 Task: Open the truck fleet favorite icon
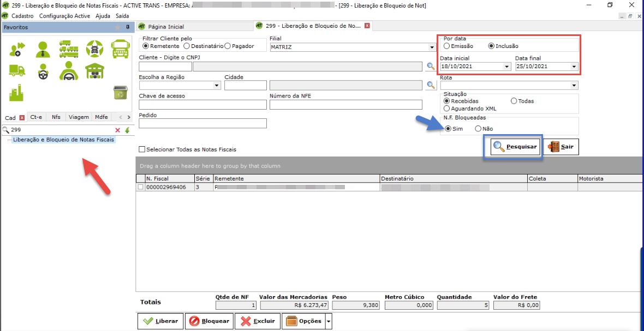click(x=68, y=49)
